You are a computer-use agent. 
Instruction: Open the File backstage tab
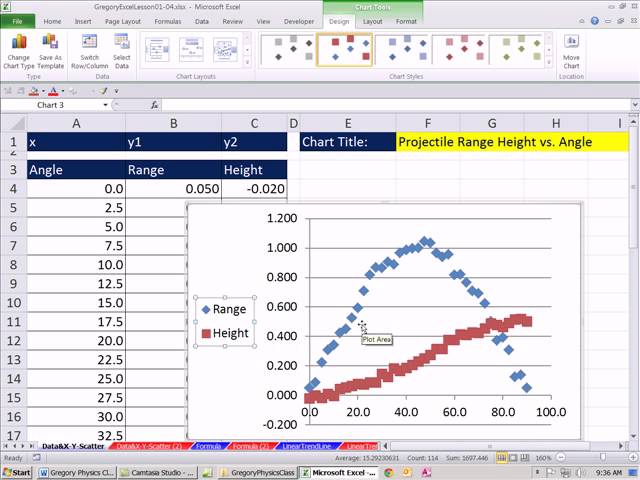pyautogui.click(x=17, y=20)
